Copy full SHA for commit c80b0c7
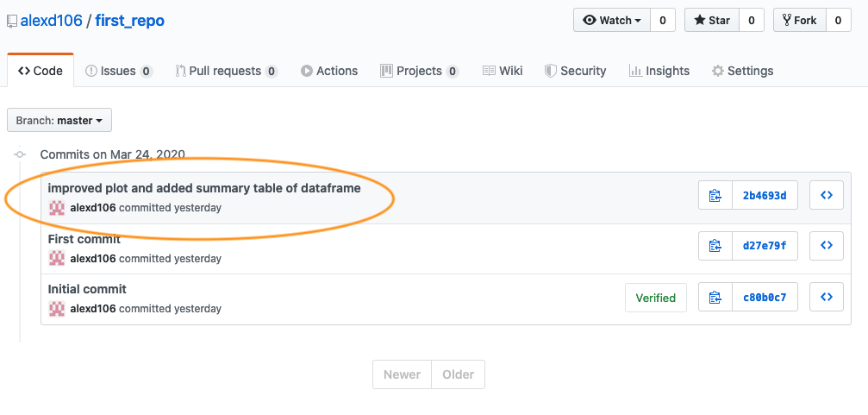Viewport: 868px width, 415px height. click(x=715, y=298)
